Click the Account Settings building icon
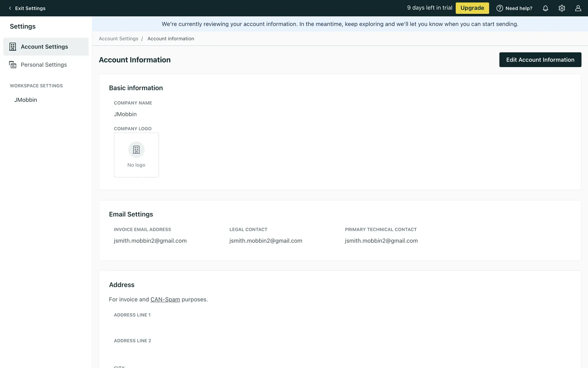The image size is (588, 368). [x=13, y=47]
